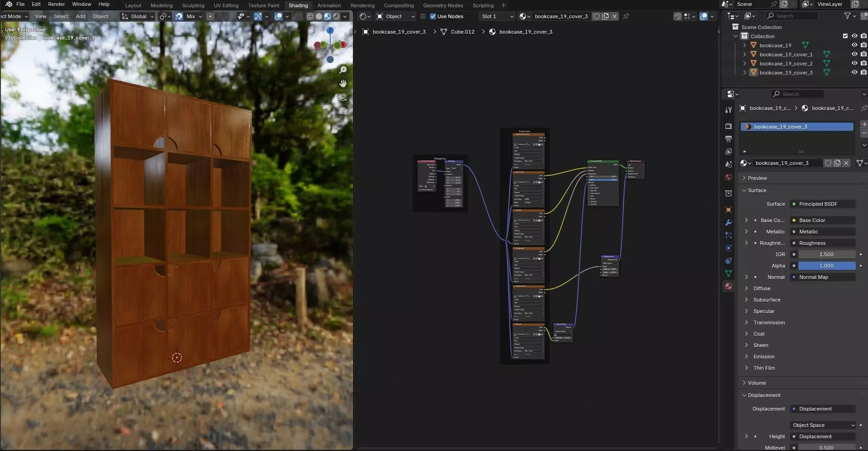Click Cube.012 breadcrumb in node editor
The width and height of the screenshot is (868, 451).
click(462, 32)
